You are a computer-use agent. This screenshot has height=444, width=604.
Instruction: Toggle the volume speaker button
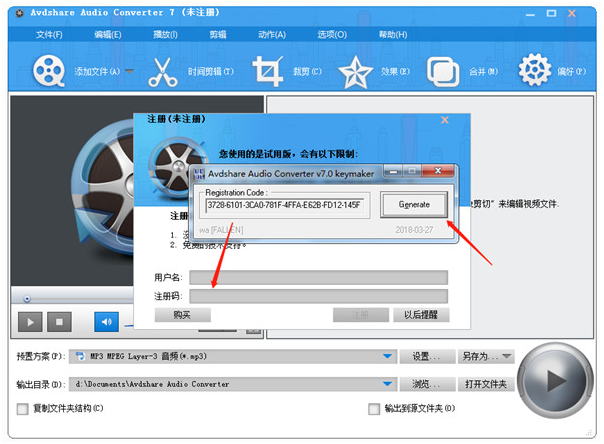tap(106, 322)
